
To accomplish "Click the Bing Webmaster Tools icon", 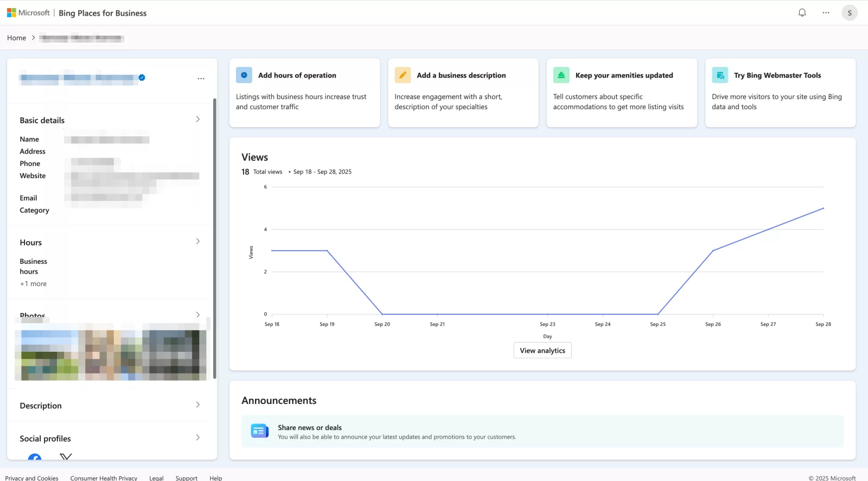I will coord(720,75).
